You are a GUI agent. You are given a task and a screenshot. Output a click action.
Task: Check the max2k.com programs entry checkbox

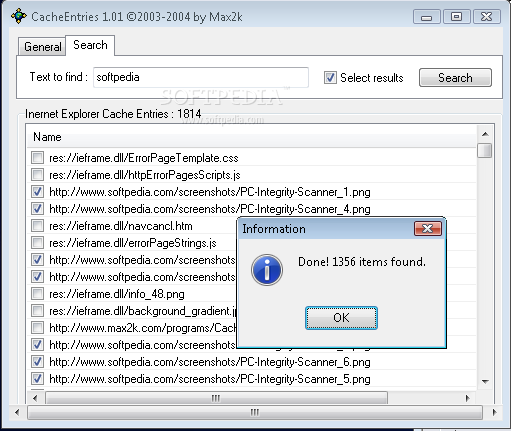(x=37, y=327)
